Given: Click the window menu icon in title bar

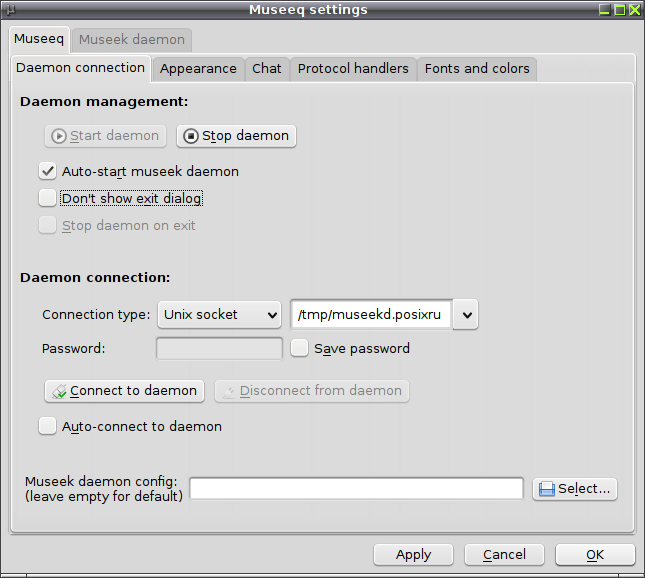Looking at the screenshot, I should click(11, 9).
